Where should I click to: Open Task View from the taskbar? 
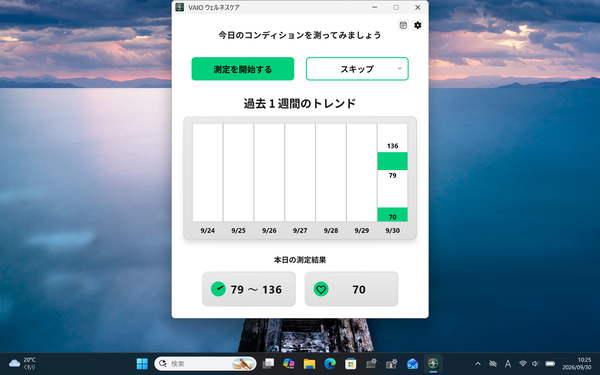(268, 364)
